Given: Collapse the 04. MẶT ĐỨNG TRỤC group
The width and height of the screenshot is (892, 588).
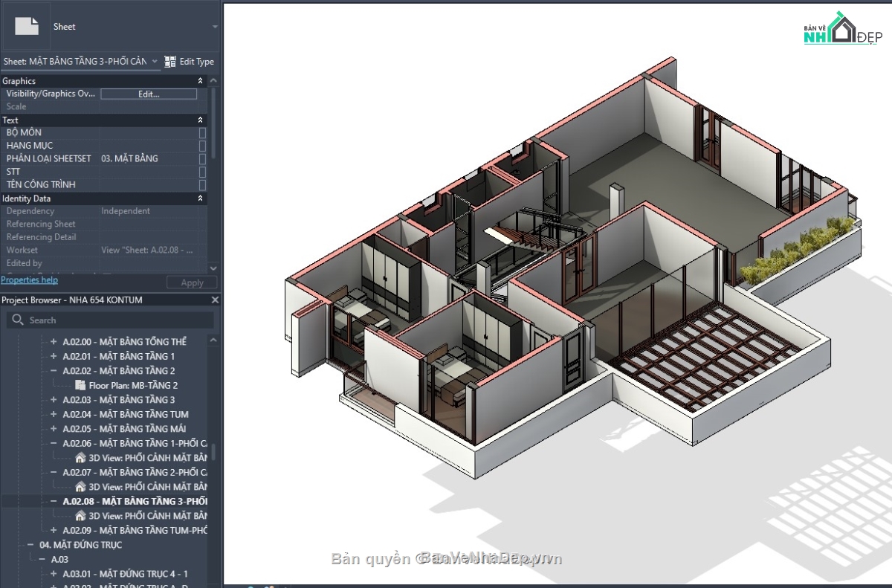Looking at the screenshot, I should pyautogui.click(x=30, y=545).
